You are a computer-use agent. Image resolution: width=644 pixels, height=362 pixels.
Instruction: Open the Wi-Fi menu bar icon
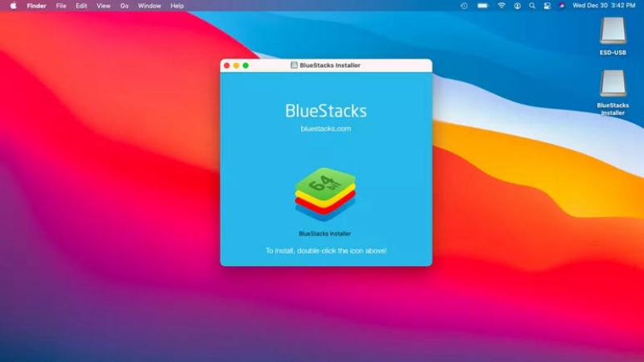coord(502,6)
